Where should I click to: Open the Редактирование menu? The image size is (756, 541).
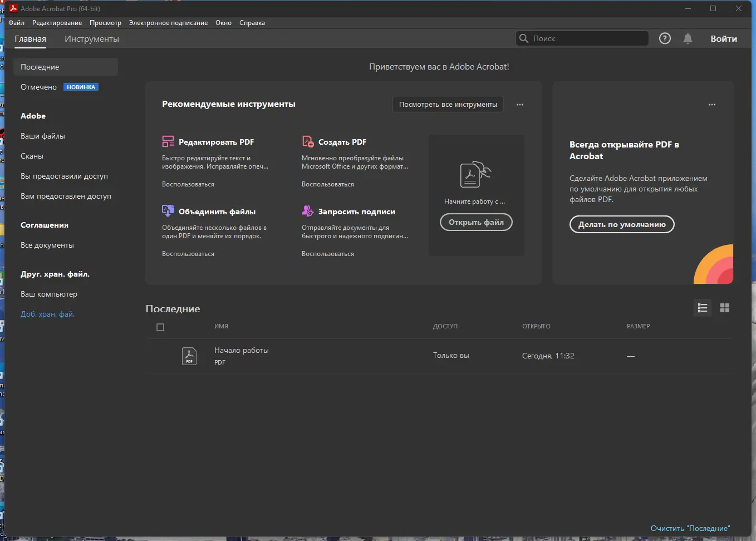[x=57, y=23]
